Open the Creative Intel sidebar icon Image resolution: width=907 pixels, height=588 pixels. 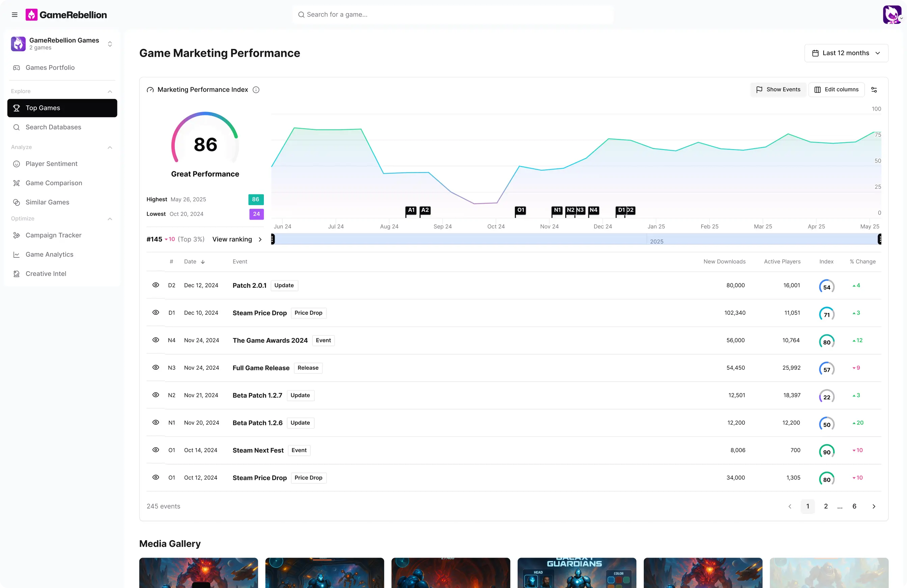pyautogui.click(x=17, y=274)
